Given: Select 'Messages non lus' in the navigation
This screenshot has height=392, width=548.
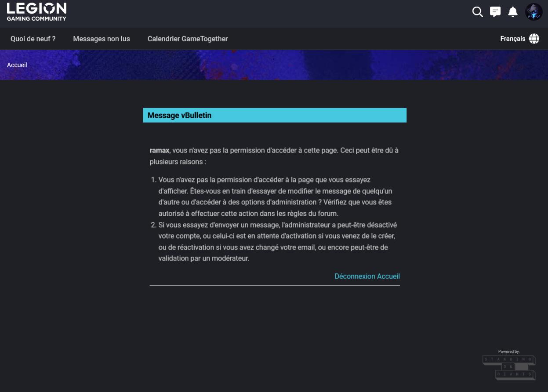Looking at the screenshot, I should click(x=102, y=39).
